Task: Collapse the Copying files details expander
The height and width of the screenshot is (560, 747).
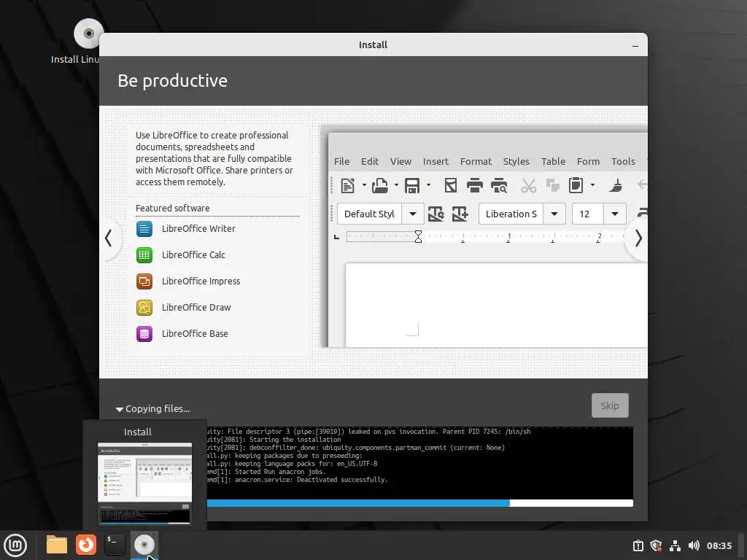Action: pyautogui.click(x=120, y=409)
